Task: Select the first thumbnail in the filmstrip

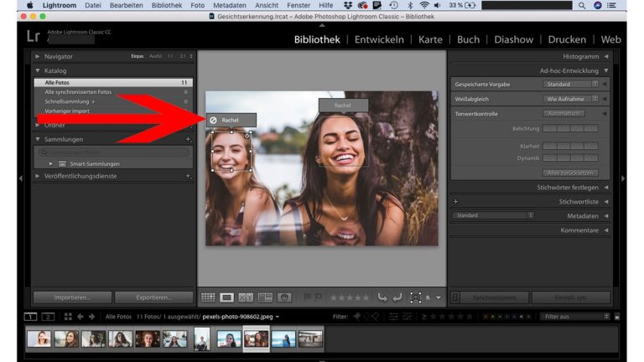Action: (39, 338)
